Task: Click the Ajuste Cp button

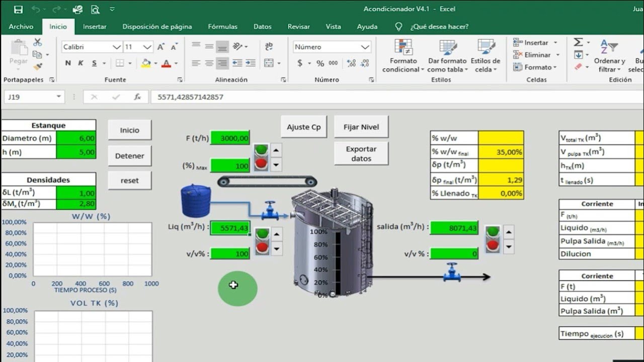Action: [x=304, y=127]
